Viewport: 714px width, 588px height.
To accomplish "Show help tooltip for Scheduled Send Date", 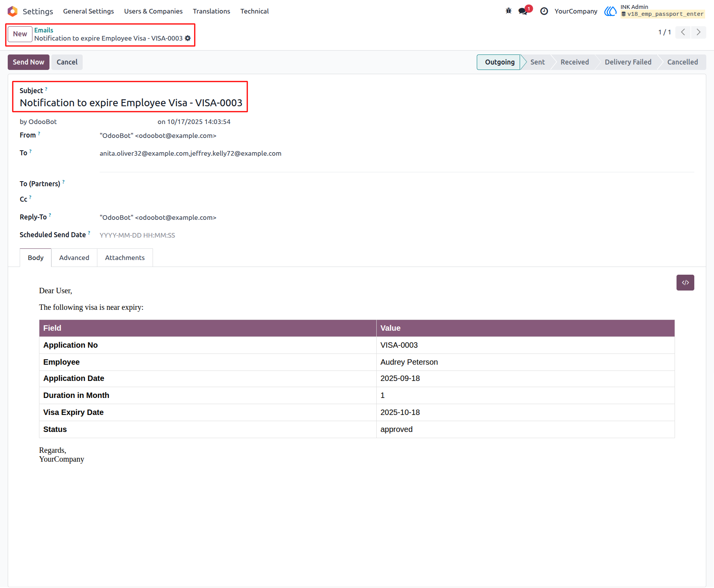I will 89,233.
